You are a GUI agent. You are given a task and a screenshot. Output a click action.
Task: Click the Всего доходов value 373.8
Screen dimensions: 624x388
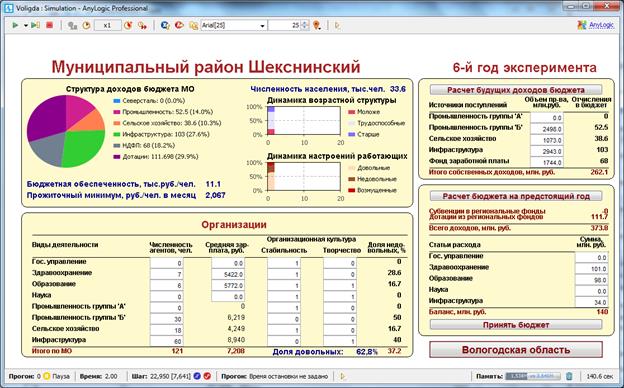coord(599,228)
